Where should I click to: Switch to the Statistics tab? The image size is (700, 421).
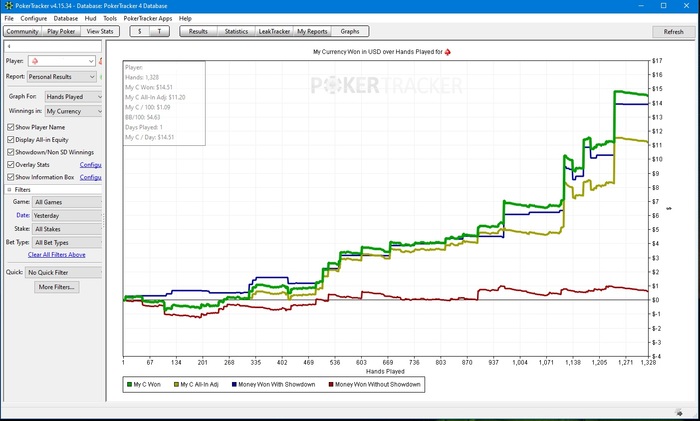point(236,31)
